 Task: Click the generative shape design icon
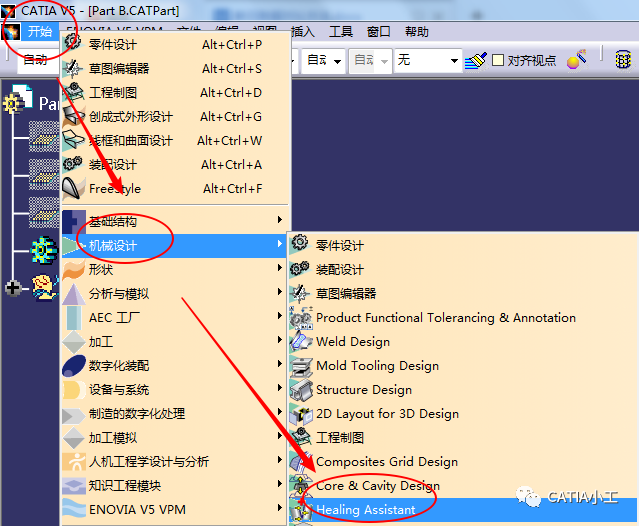tap(74, 116)
